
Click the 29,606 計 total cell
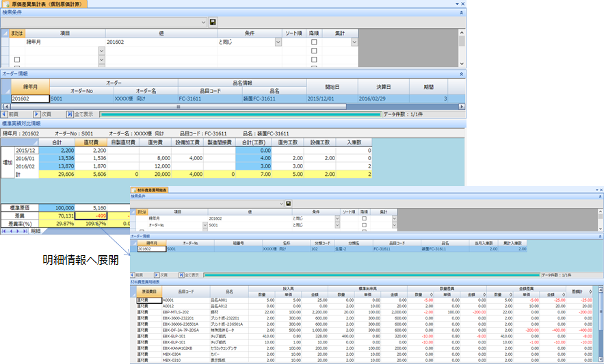click(x=57, y=174)
